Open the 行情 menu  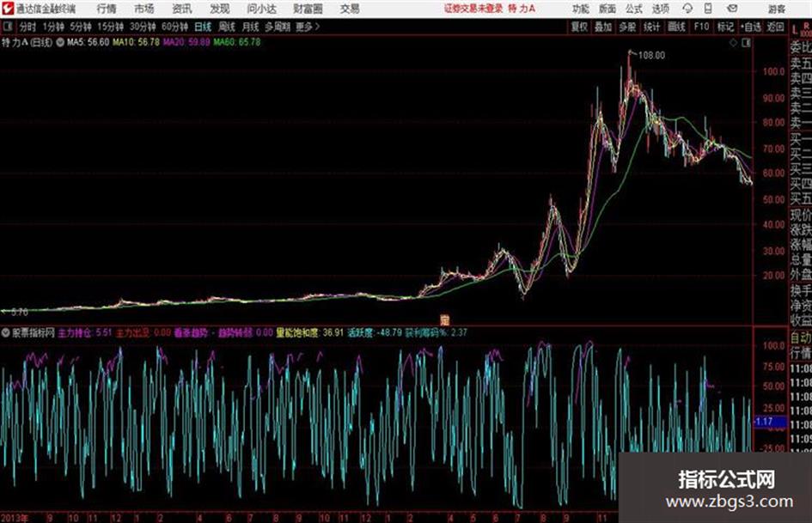(107, 9)
